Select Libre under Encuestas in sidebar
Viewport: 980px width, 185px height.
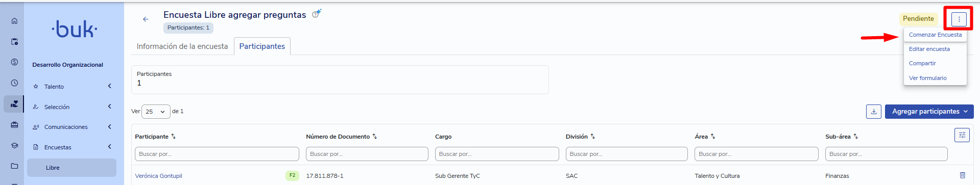tap(71, 168)
